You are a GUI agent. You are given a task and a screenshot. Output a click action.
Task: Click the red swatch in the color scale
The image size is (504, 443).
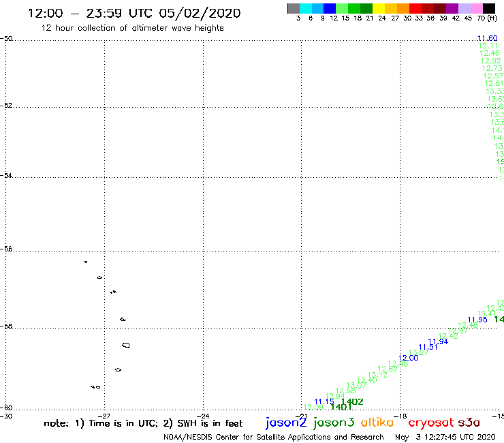[x=415, y=8]
